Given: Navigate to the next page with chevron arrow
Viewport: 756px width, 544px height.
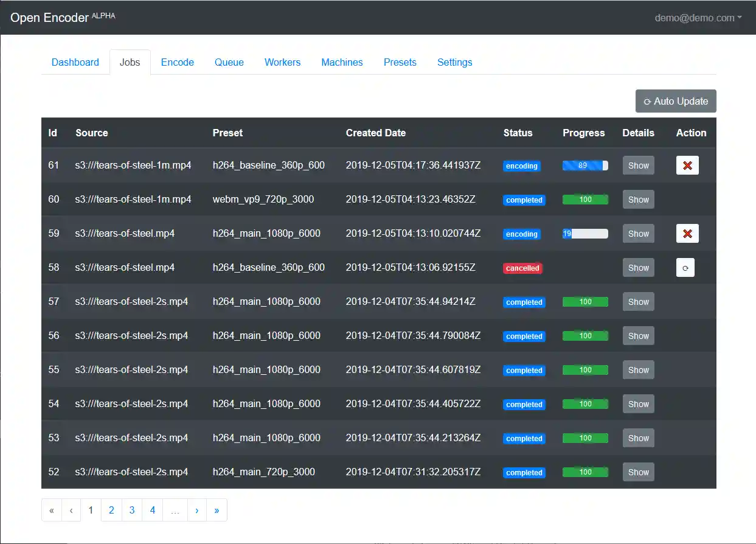Looking at the screenshot, I should point(197,510).
